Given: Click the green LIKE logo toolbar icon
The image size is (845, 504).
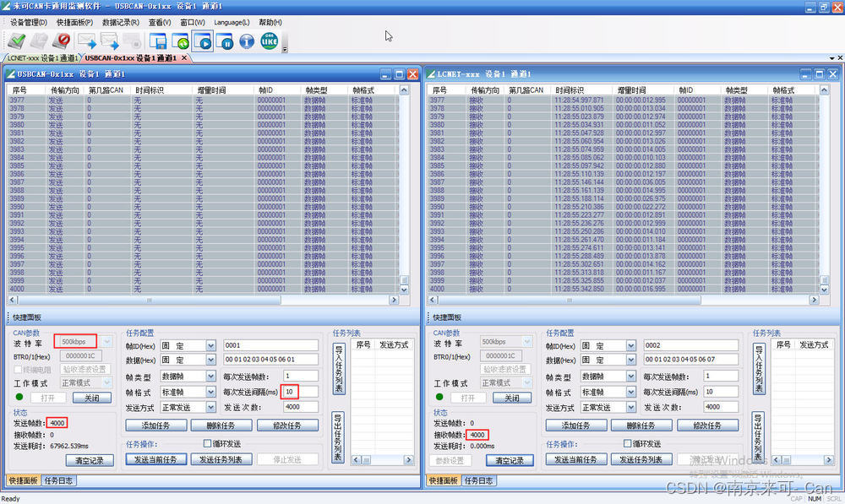Looking at the screenshot, I should 269,41.
